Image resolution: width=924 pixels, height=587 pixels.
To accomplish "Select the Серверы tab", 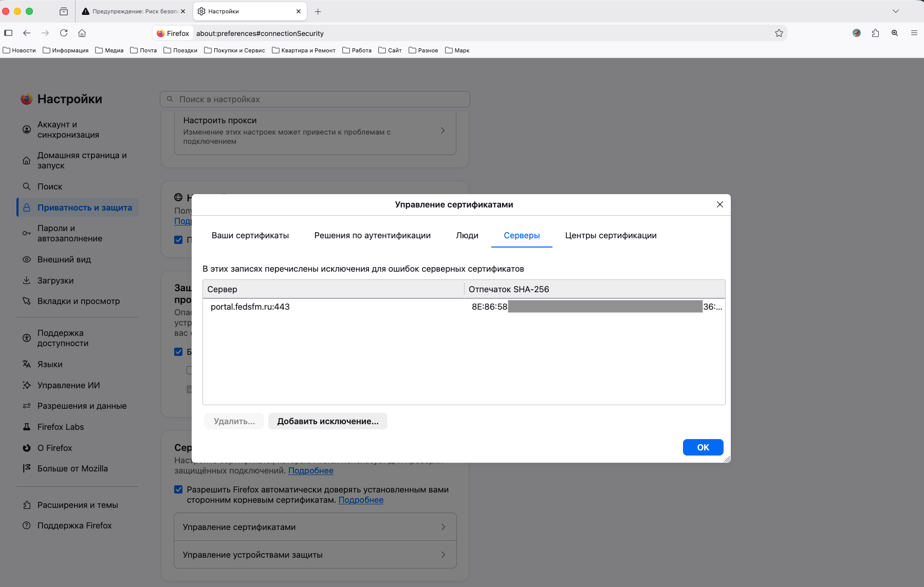I will [522, 235].
